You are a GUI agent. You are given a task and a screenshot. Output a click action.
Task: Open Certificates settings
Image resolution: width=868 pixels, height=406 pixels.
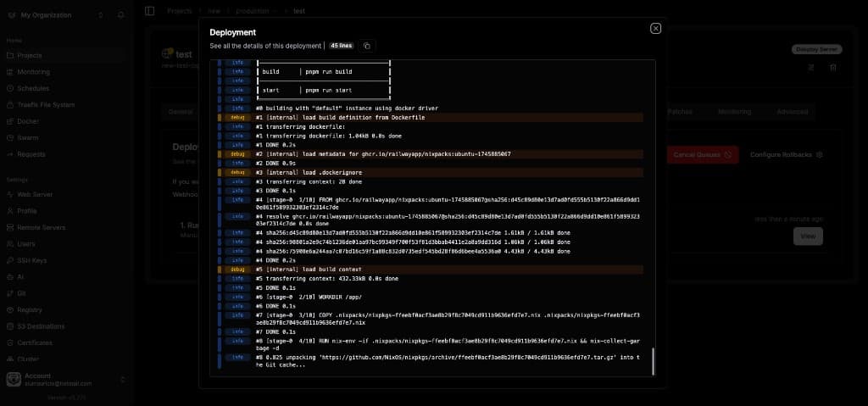pyautogui.click(x=34, y=343)
